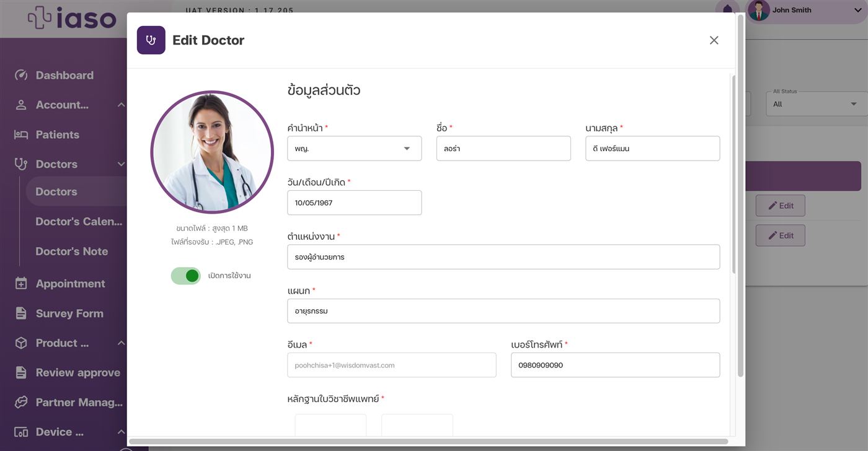Screen dimensions: 868x451
Task: Click the doctor profile photo
Action: (212, 152)
